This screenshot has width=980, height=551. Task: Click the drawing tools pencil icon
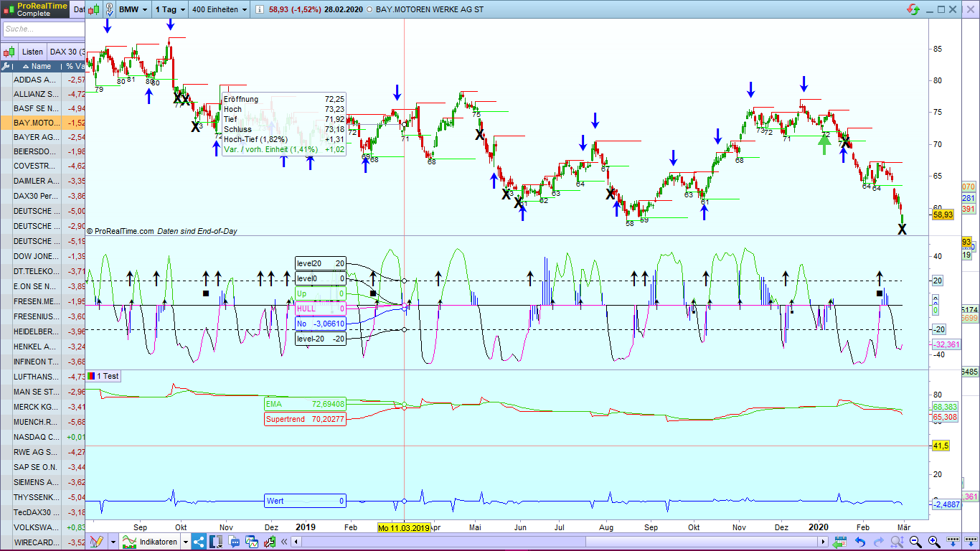98,542
